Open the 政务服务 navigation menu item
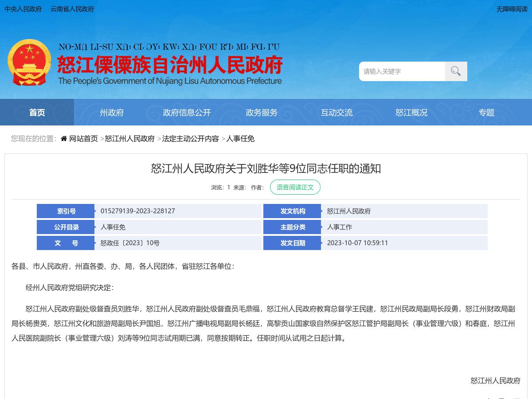 click(x=262, y=113)
